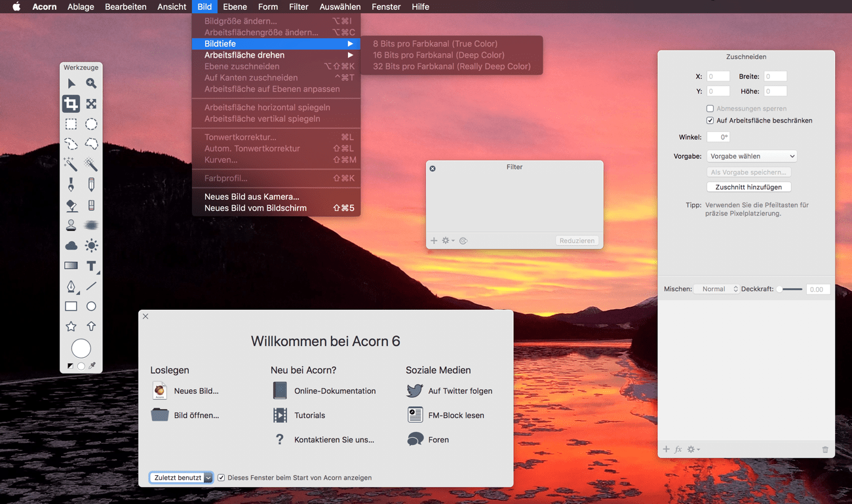Select the elliptical selection tool
This screenshot has height=504, width=852.
point(91,124)
